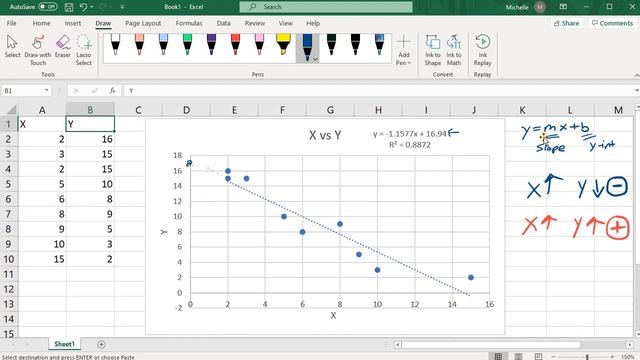The image size is (640, 360).
Task: Click Ink to Math
Action: [x=453, y=50]
